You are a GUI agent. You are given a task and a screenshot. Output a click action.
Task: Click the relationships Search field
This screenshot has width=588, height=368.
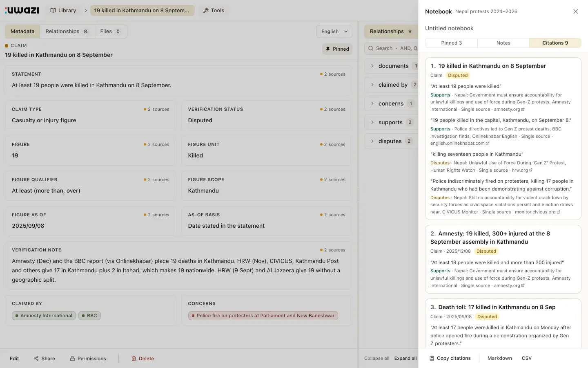pos(392,48)
